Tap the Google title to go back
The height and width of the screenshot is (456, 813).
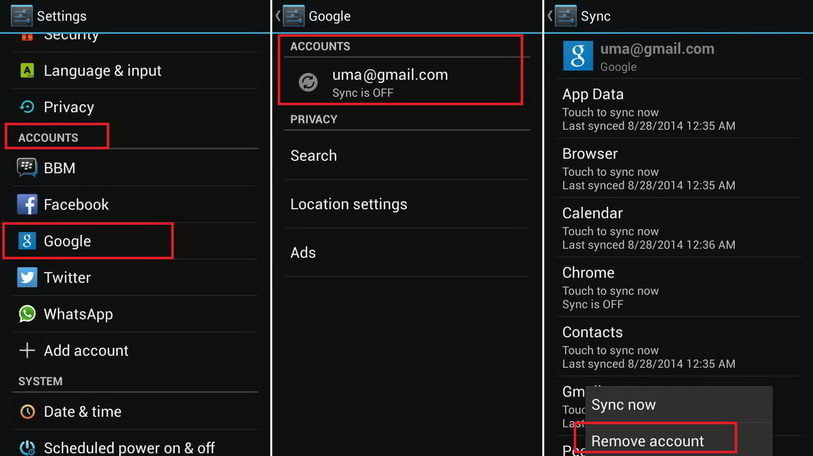[x=330, y=16]
